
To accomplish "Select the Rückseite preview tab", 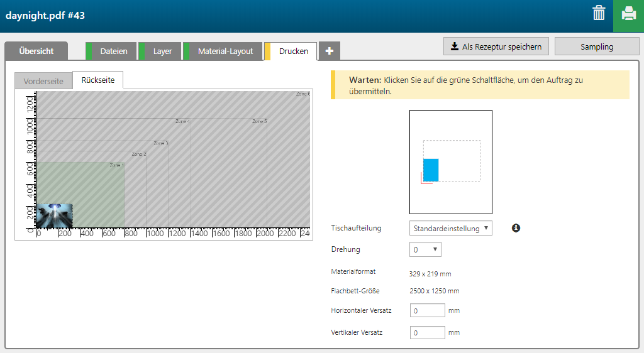I will point(98,80).
